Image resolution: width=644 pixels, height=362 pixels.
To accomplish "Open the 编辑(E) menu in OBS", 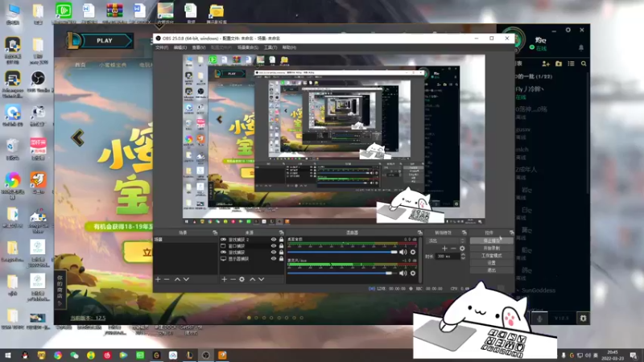I will coord(180,47).
